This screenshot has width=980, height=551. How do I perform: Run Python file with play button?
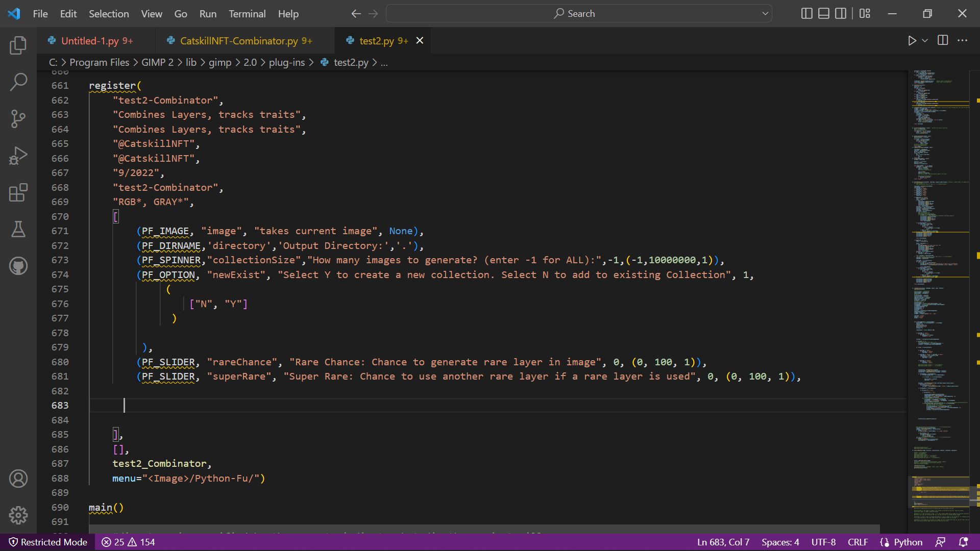click(912, 40)
